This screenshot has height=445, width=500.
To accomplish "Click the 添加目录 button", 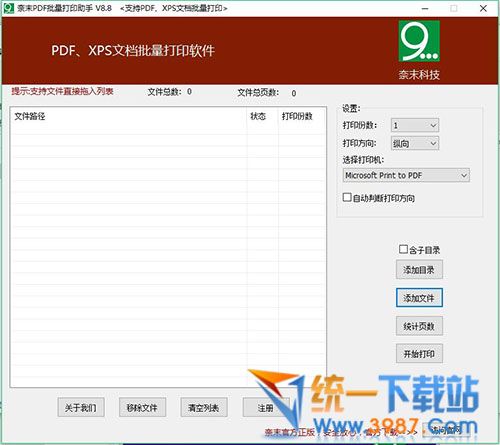I will tap(419, 270).
